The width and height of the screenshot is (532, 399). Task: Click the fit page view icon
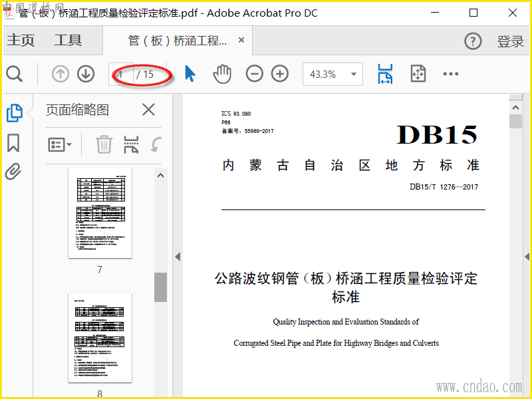[x=418, y=74]
